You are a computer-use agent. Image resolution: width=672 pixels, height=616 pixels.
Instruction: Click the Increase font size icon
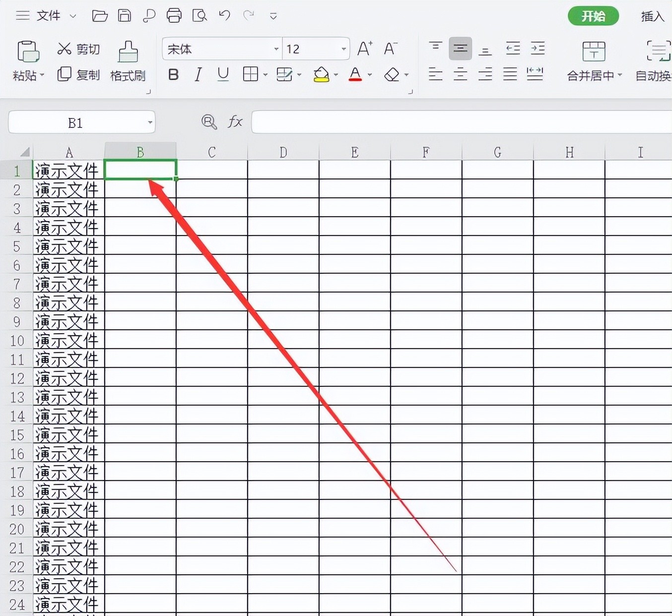[365, 49]
